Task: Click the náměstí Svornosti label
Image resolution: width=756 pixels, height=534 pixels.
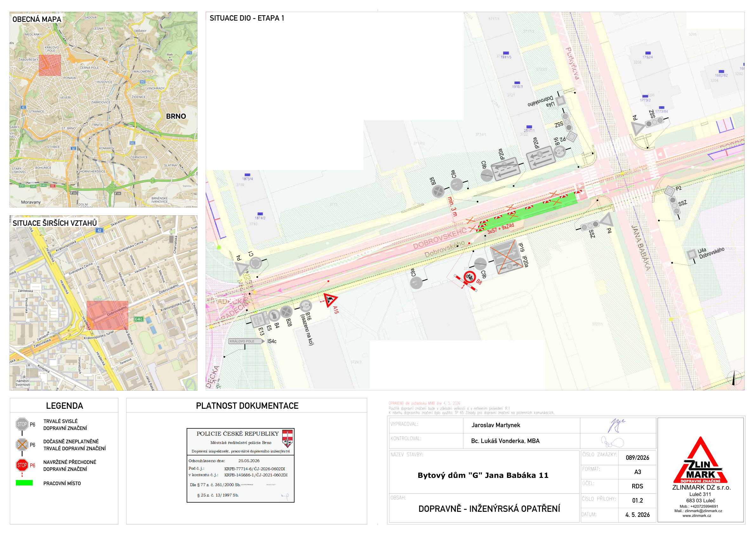Action: point(23,383)
